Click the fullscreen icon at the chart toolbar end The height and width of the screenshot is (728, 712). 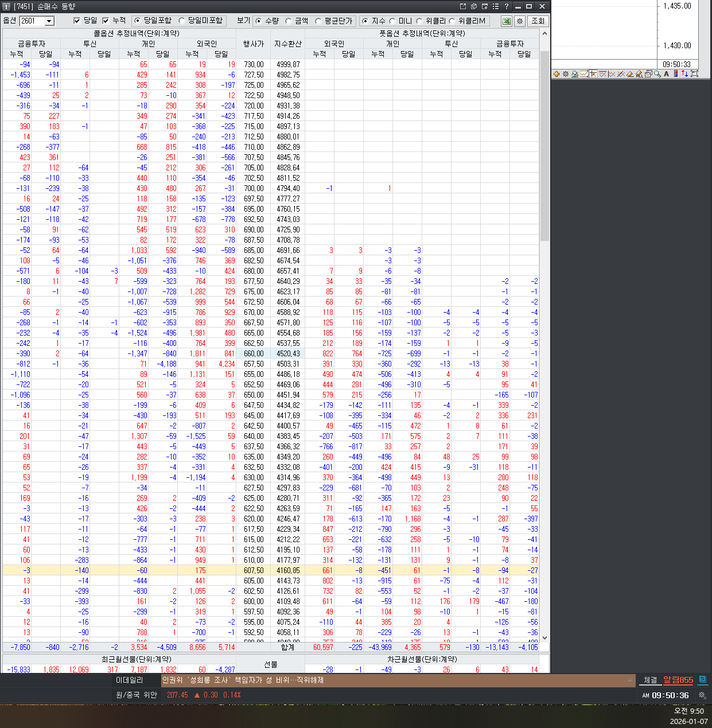coord(695,74)
